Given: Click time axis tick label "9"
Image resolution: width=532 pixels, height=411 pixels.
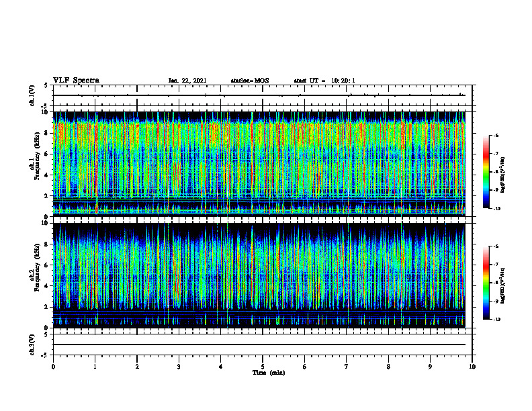Looking at the screenshot, I should [430, 367].
